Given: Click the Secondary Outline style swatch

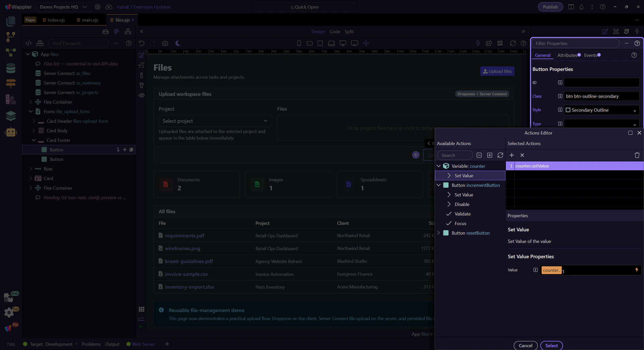Looking at the screenshot, I should coord(568,110).
